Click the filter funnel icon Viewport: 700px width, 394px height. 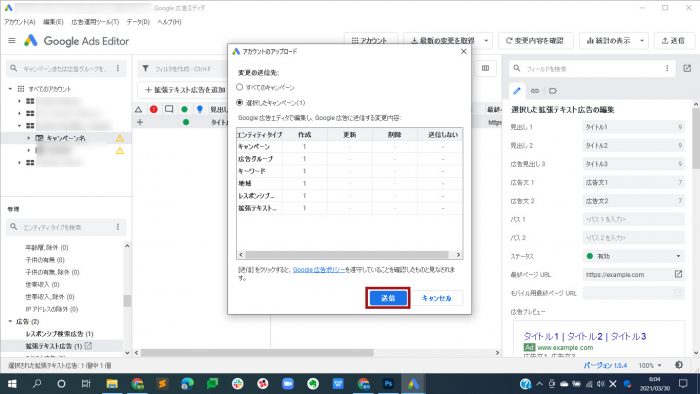click(x=146, y=68)
